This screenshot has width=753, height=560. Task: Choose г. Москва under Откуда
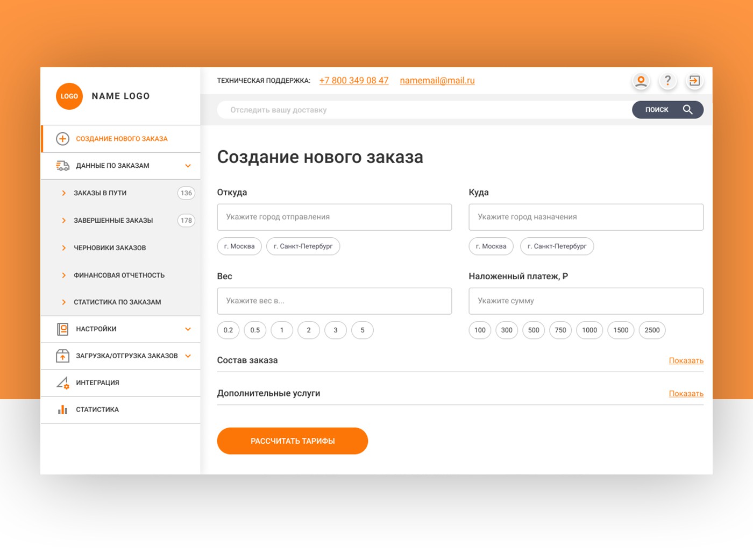239,246
